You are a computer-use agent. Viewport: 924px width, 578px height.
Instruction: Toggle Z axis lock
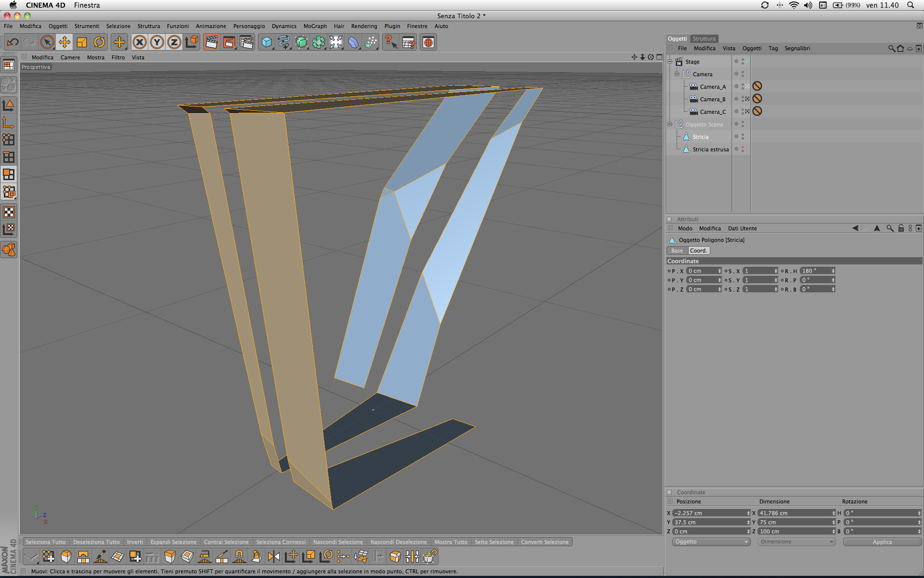coord(174,42)
